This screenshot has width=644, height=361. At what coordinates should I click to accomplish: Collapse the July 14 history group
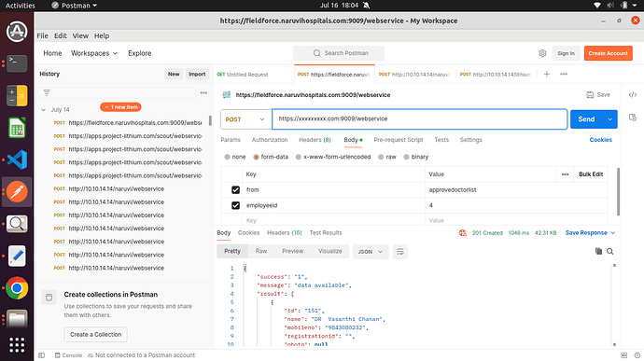[x=43, y=110]
